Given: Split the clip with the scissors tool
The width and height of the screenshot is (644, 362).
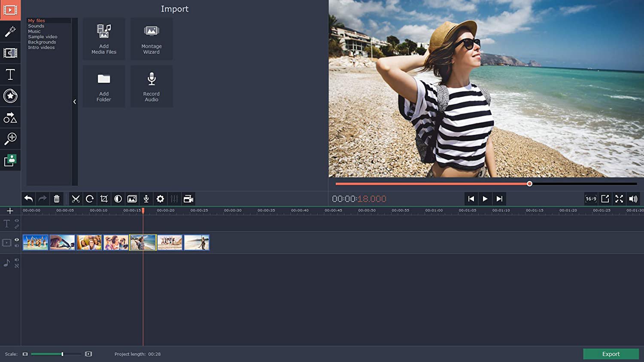Looking at the screenshot, I should pyautogui.click(x=75, y=199).
